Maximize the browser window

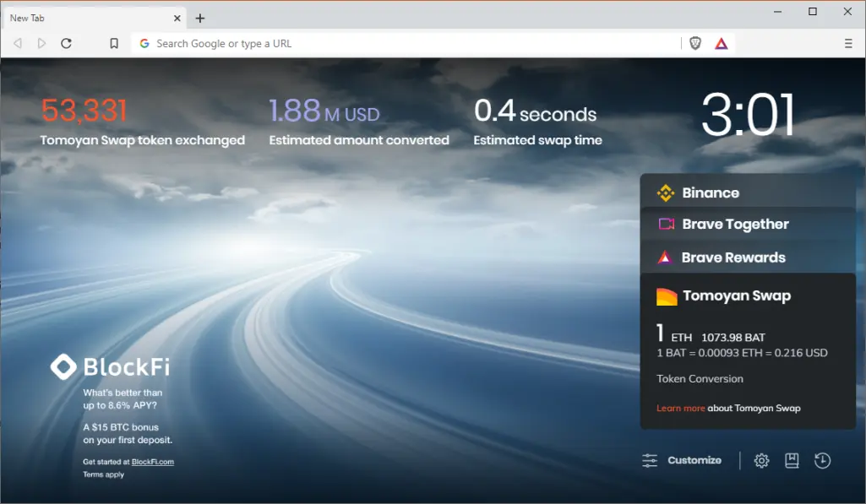tap(813, 12)
